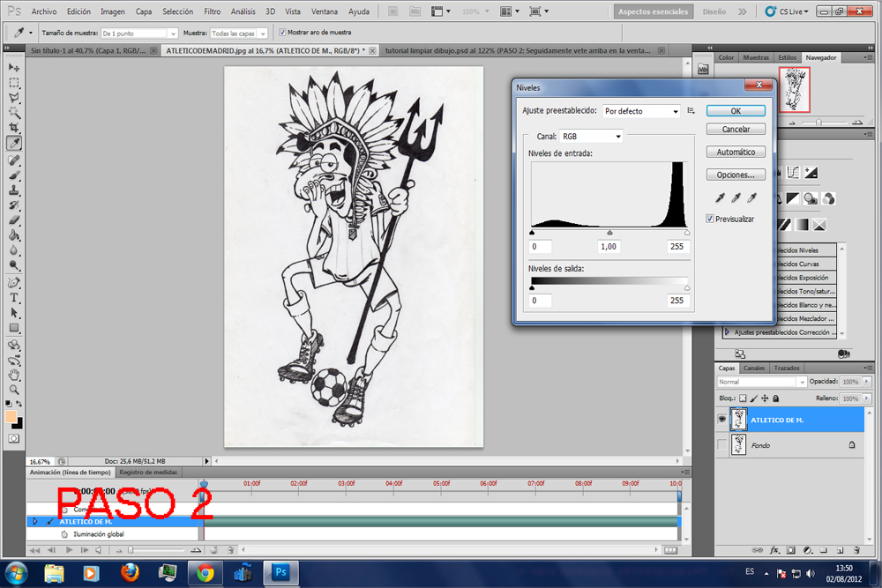Select the Brush tool
882x588 pixels.
14,175
